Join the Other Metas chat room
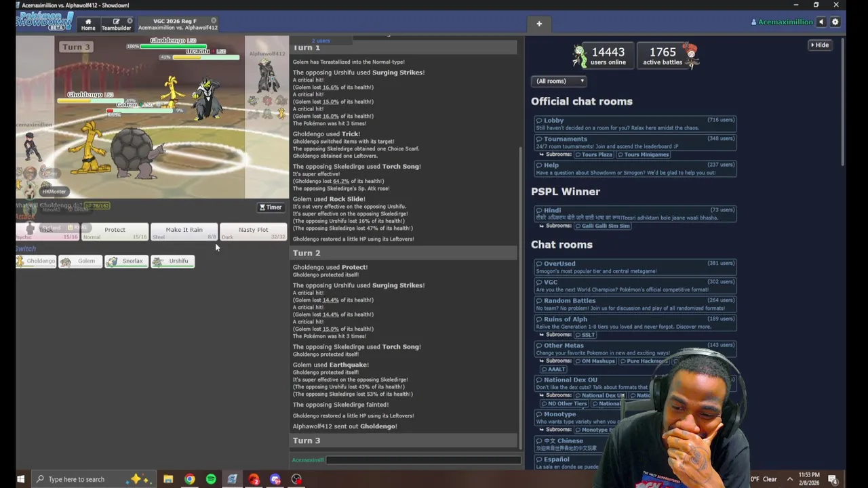Screen dimensions: 868x488 pos(635,349)
